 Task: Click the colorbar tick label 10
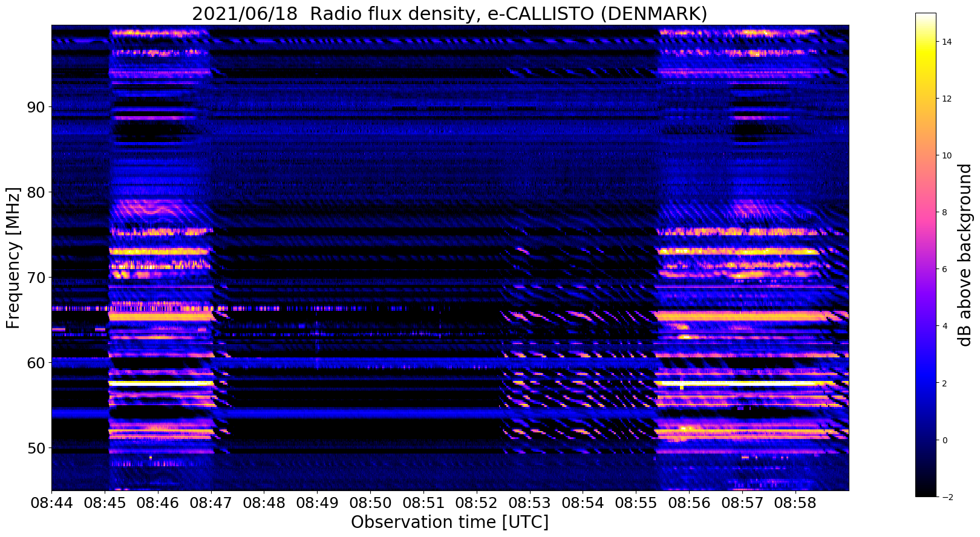pos(947,155)
